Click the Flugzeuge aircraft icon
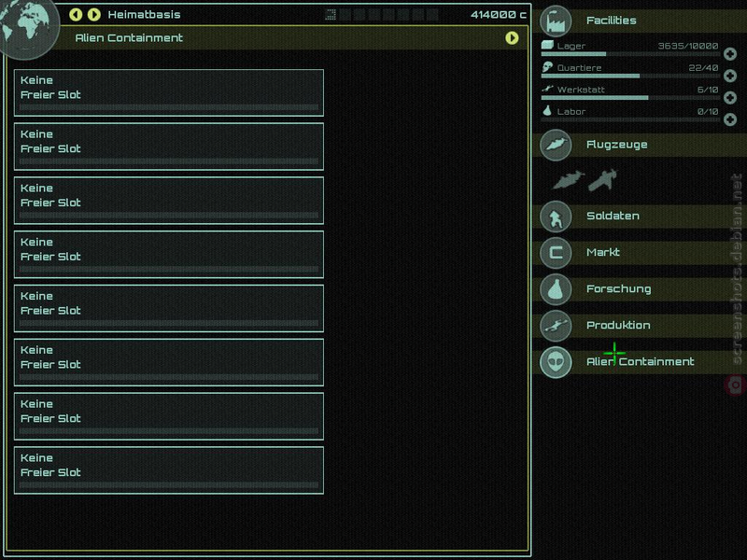Screen dimensions: 747x560 click(x=556, y=145)
